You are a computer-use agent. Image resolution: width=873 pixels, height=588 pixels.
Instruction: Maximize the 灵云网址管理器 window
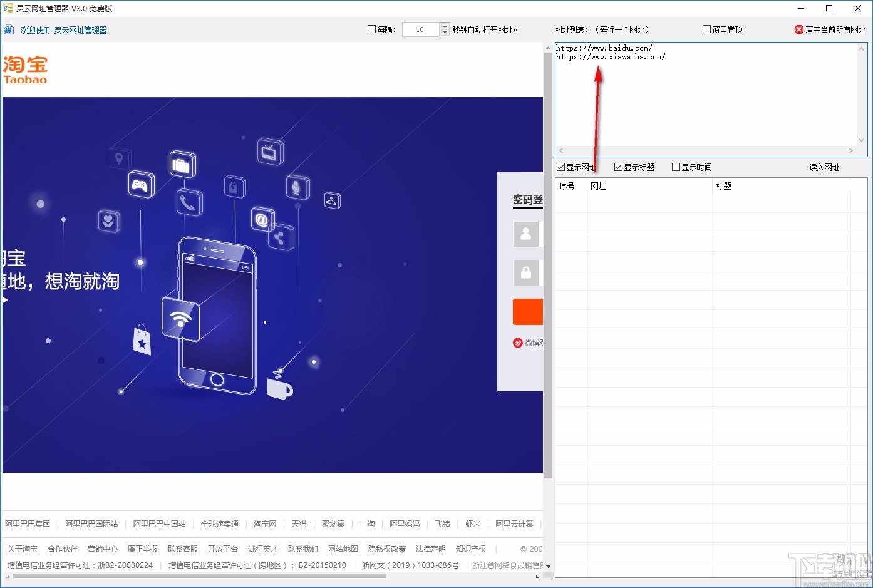click(x=829, y=9)
